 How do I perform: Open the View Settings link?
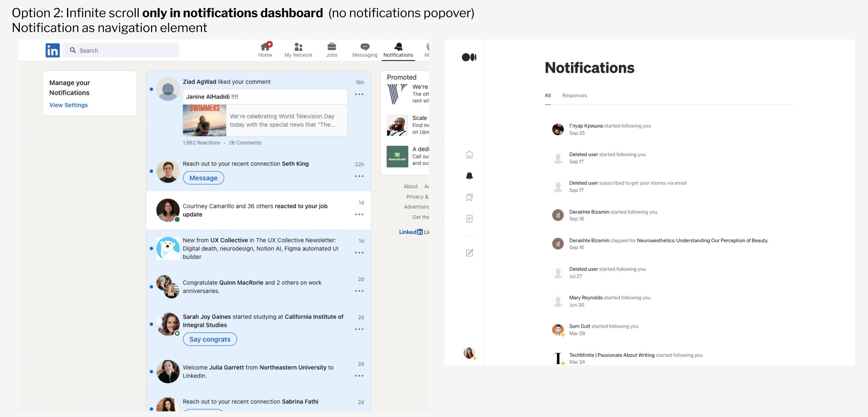click(69, 105)
